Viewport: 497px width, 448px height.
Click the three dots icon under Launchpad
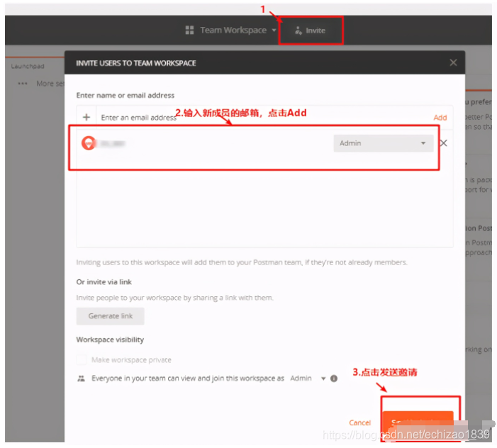point(23,84)
